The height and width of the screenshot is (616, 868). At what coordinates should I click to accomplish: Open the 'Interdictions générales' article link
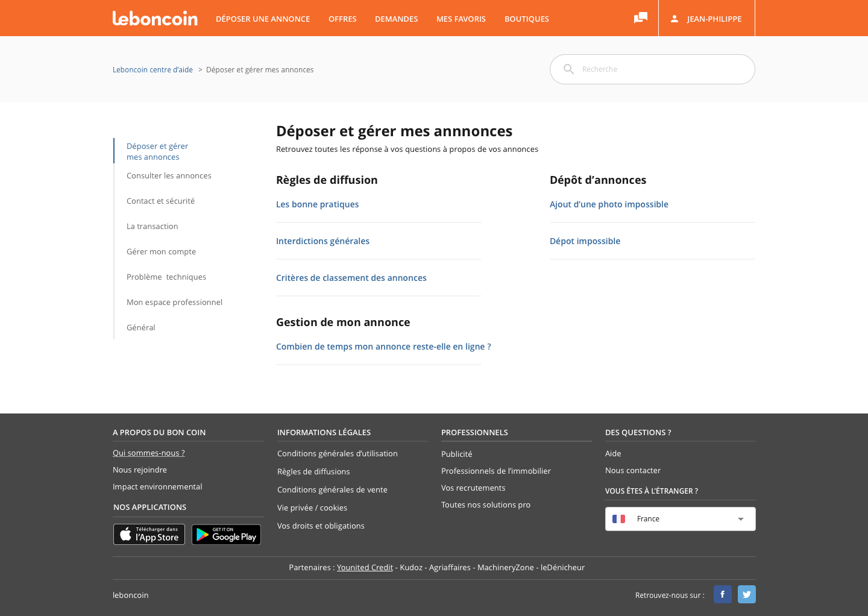[323, 240]
